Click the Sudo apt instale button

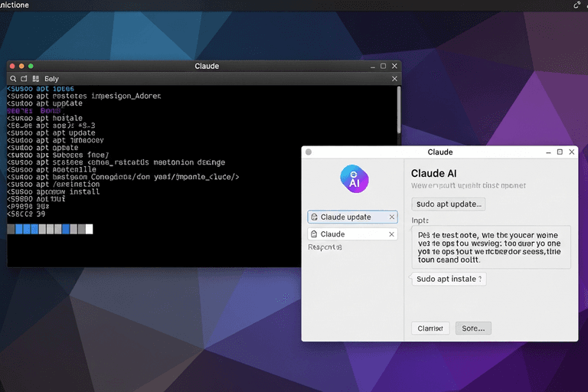coord(449,279)
